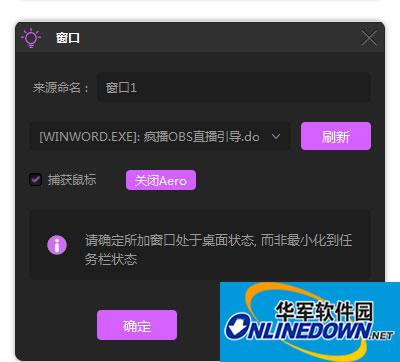Click the 来源命名 text field containing 窗口1

234,87
